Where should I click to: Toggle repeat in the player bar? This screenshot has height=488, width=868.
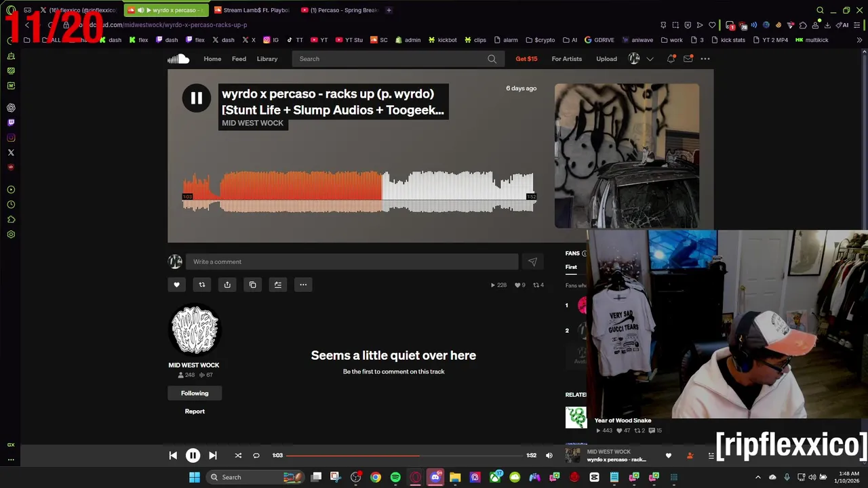coord(256,455)
